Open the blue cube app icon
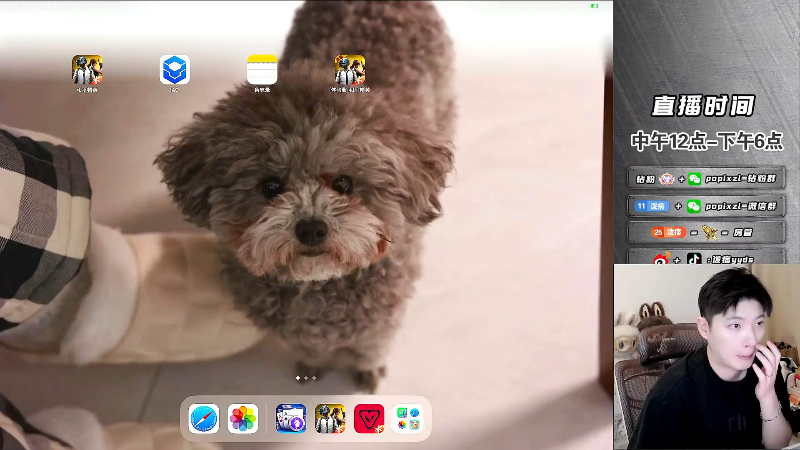 pos(174,69)
